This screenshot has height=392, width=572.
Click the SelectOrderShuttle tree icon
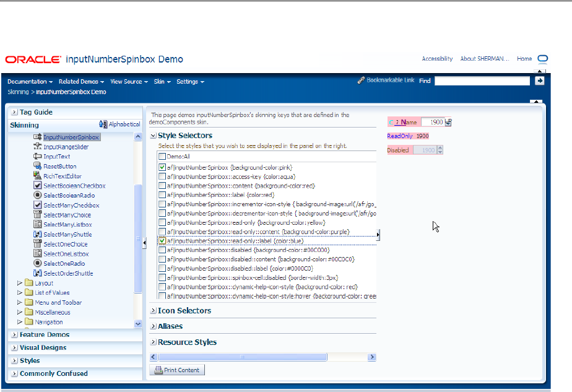[37, 273]
